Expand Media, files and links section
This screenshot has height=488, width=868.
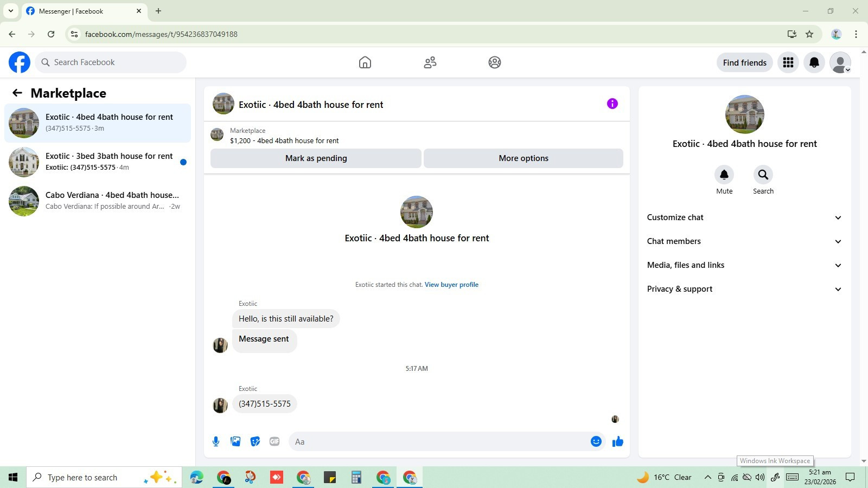click(745, 265)
